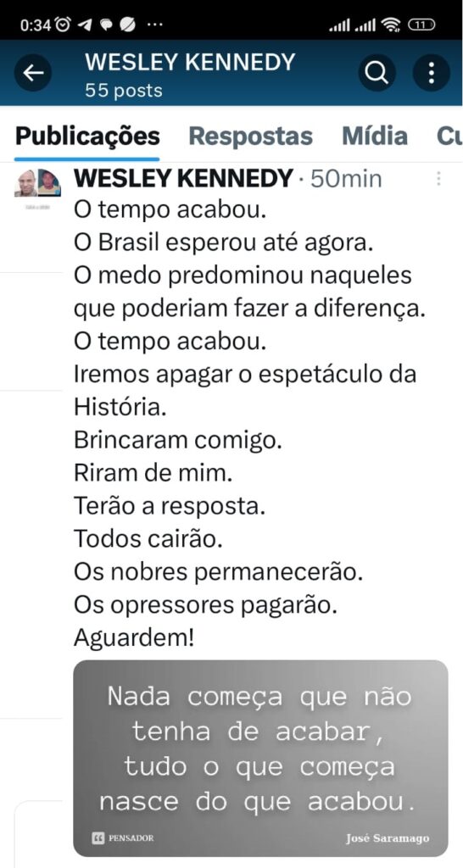This screenshot has height=868, width=463.
Task: Tap the Wi-Fi status icon
Action: click(391, 25)
